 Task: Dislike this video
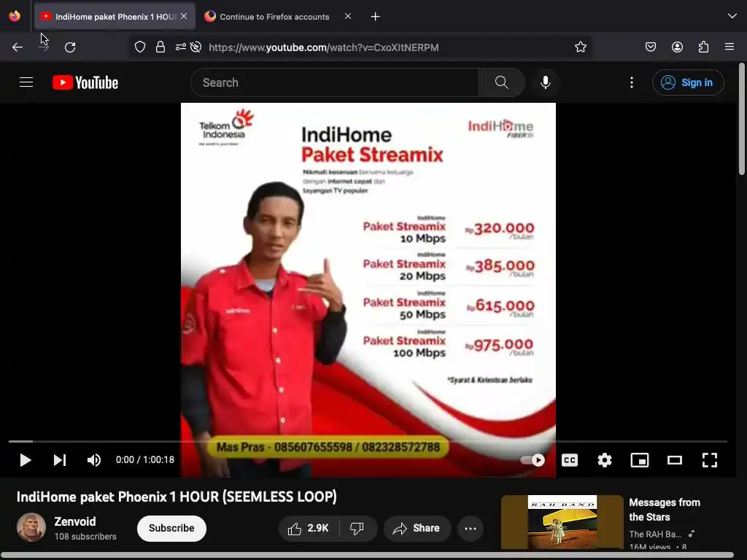357,528
